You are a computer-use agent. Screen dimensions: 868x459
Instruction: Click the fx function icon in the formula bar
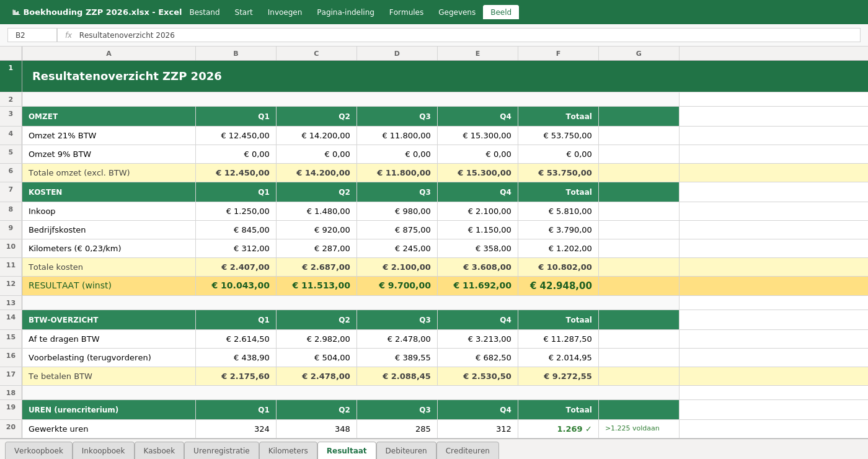point(68,35)
